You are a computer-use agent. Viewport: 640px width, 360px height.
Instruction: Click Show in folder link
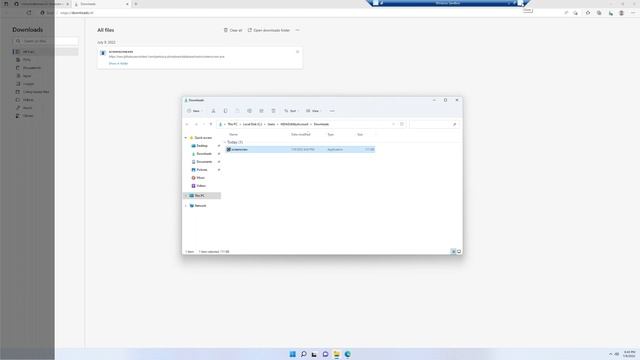point(118,64)
